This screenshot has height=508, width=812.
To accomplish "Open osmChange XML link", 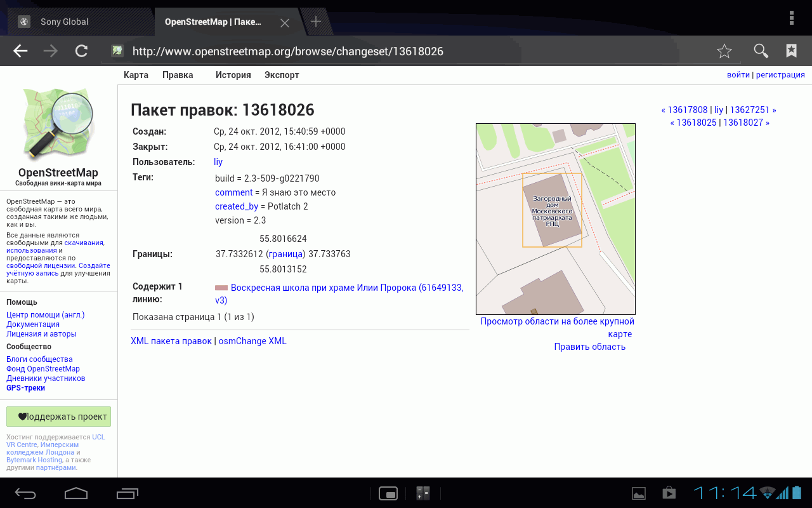I will [x=252, y=341].
